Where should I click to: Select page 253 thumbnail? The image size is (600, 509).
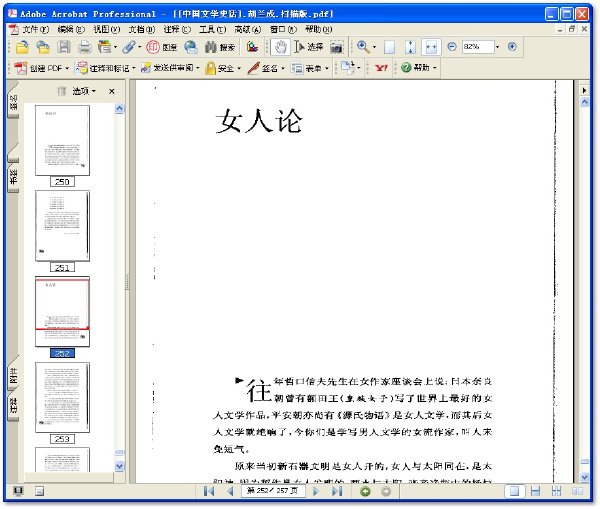[x=62, y=398]
